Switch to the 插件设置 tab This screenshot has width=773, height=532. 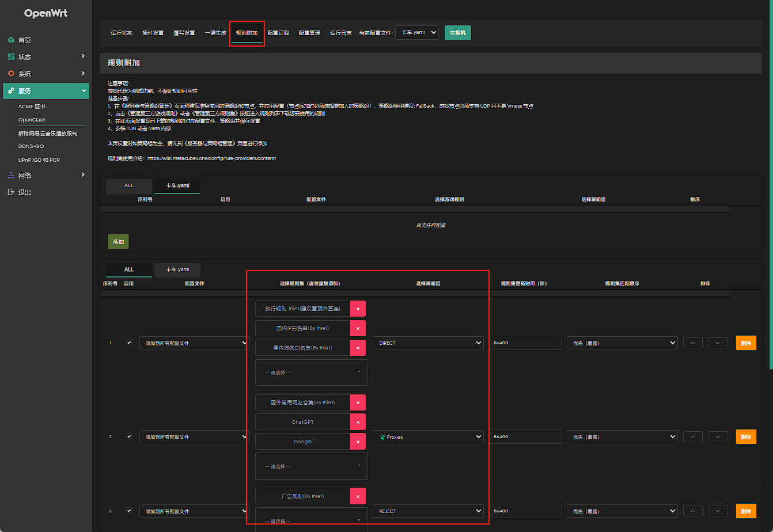(x=153, y=33)
